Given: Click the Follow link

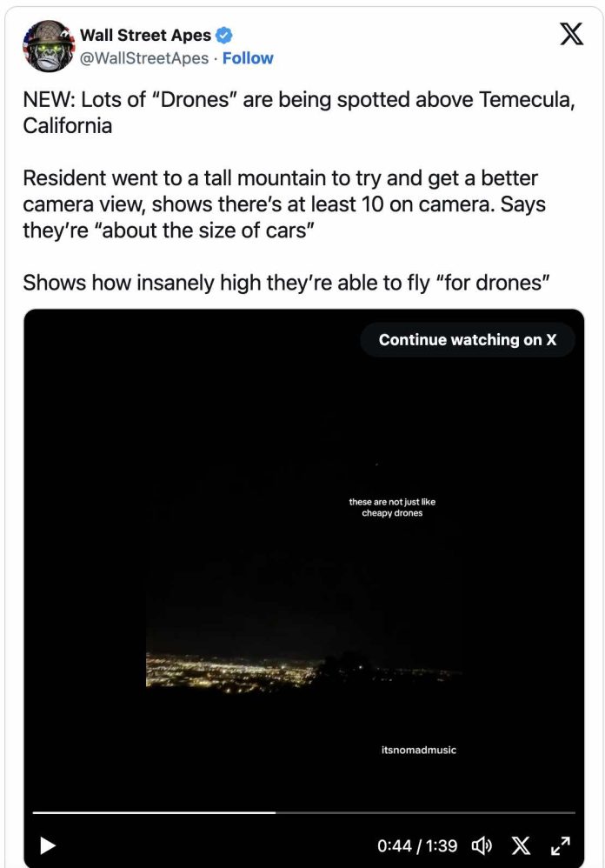Looking at the screenshot, I should click(x=248, y=58).
